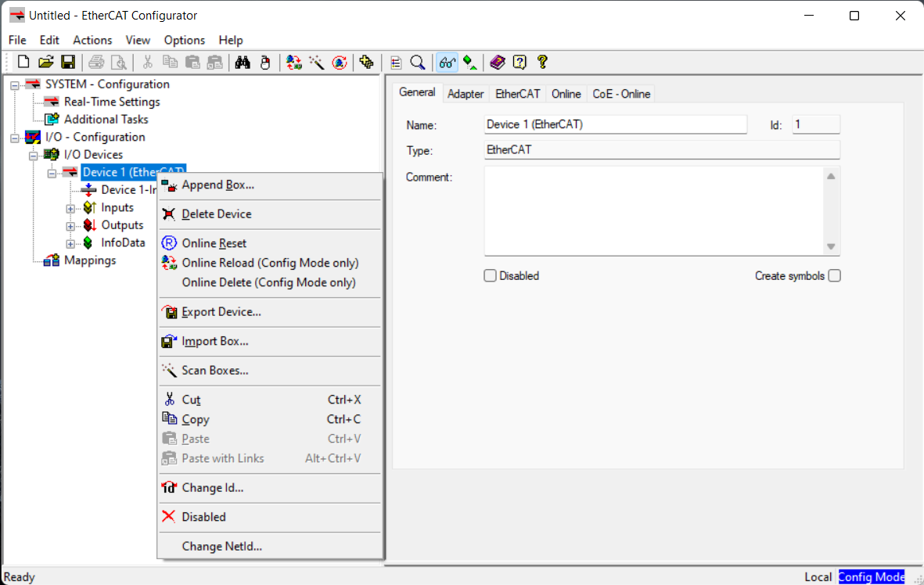Screen dimensions: 924x585
Task: Enable the Create symbols checkbox
Action: click(835, 276)
